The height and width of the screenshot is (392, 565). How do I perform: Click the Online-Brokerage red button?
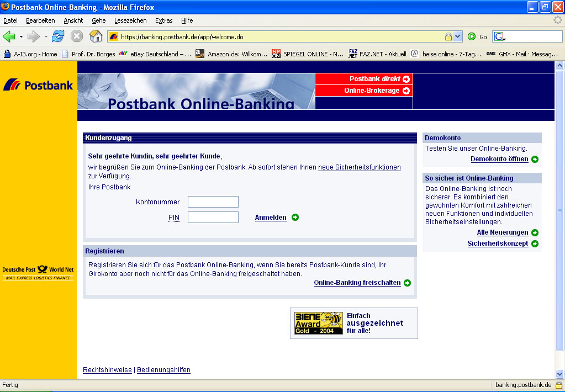pyautogui.click(x=364, y=91)
